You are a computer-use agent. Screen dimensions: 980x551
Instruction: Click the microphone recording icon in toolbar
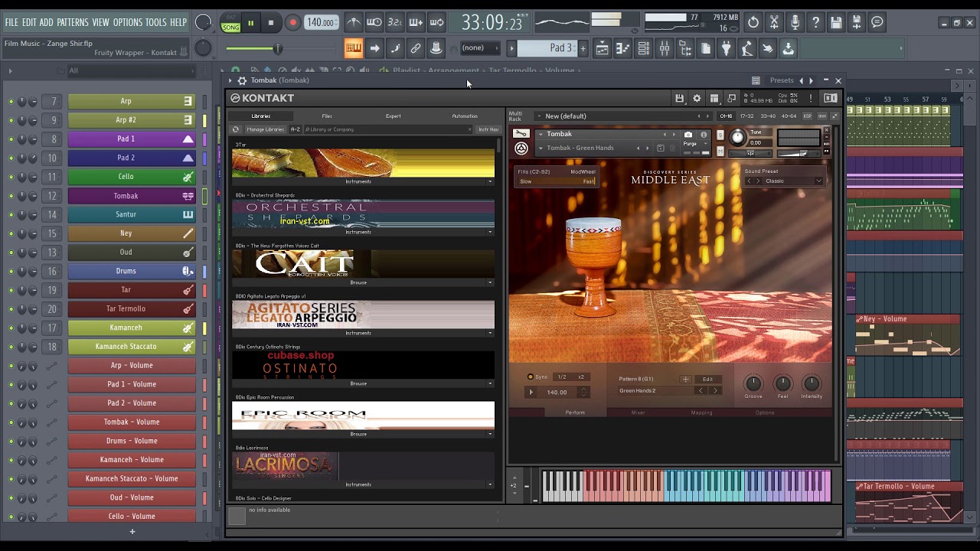click(x=795, y=22)
